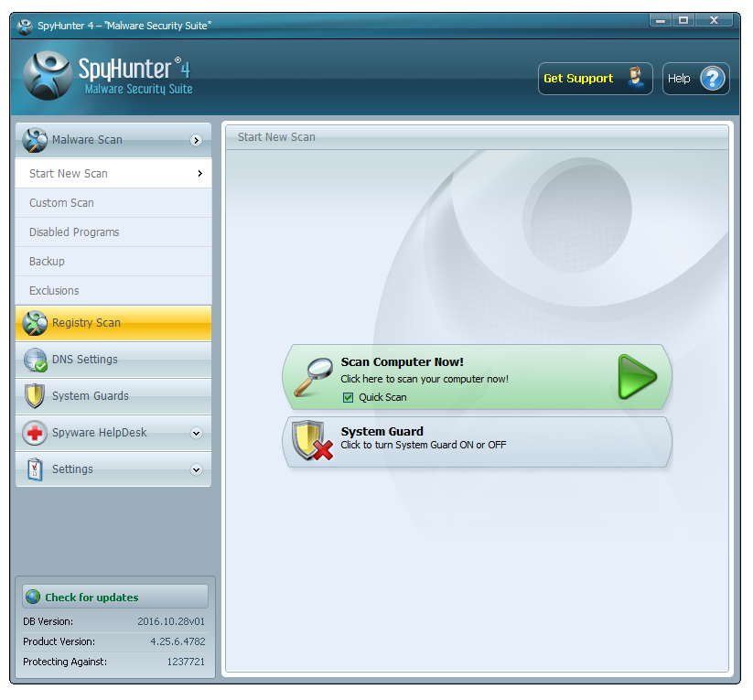This screenshot has width=753, height=700.
Task: Click the blue question mark Help icon
Action: pyautogui.click(x=712, y=79)
